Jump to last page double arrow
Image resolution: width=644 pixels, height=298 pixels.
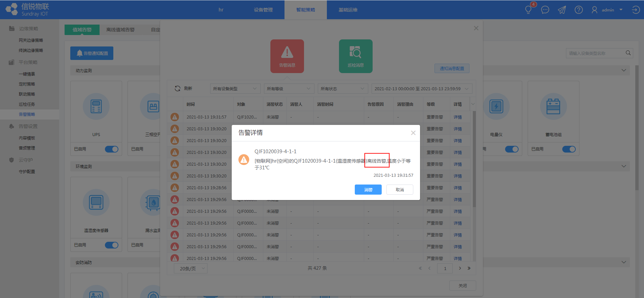[x=469, y=268]
